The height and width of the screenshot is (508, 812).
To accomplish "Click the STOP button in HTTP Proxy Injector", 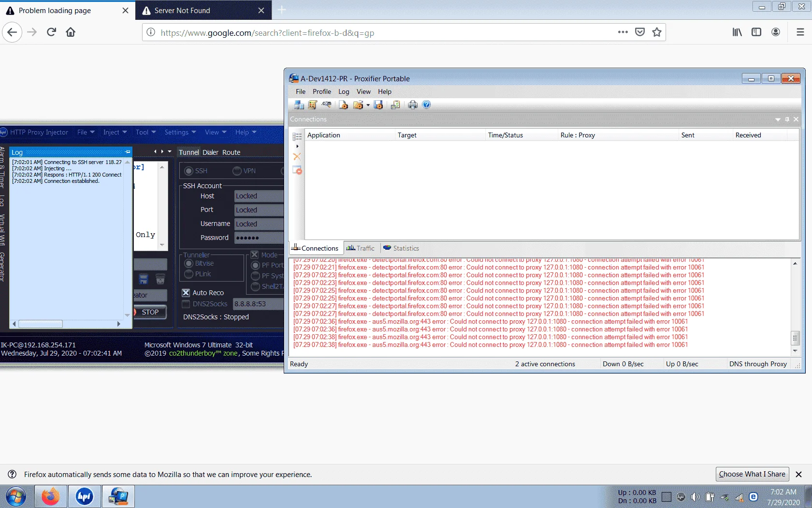I will (x=150, y=312).
